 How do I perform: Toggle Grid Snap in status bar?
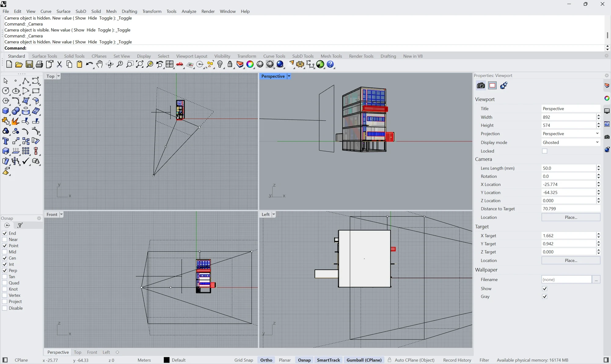tap(244, 360)
